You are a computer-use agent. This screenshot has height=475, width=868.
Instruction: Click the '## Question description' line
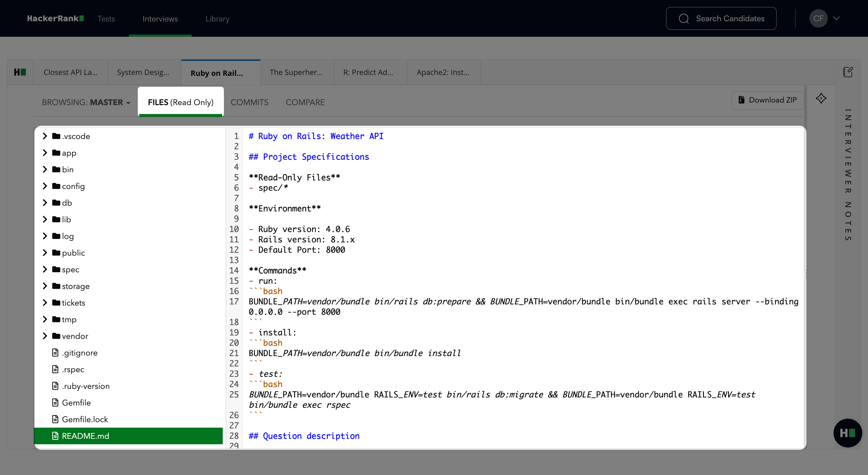click(x=304, y=436)
